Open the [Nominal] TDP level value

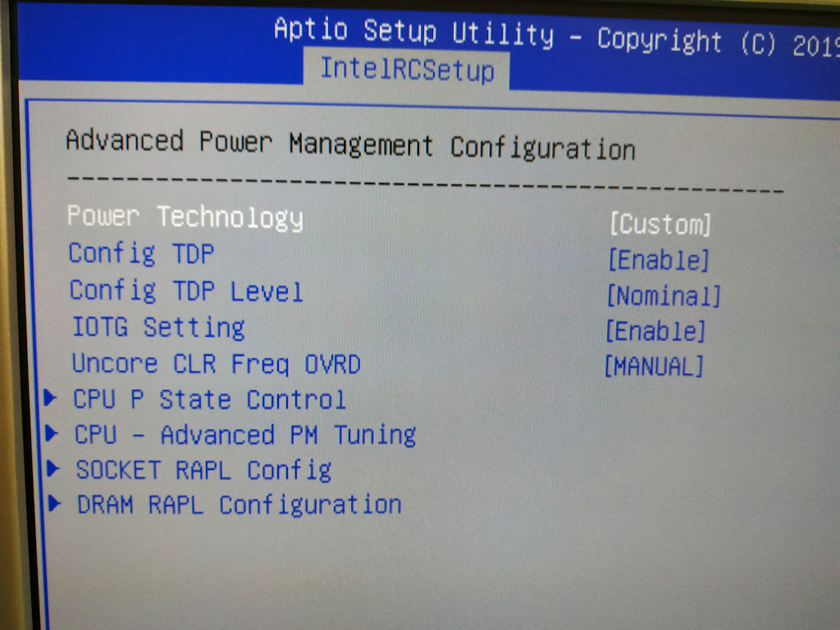(664, 295)
